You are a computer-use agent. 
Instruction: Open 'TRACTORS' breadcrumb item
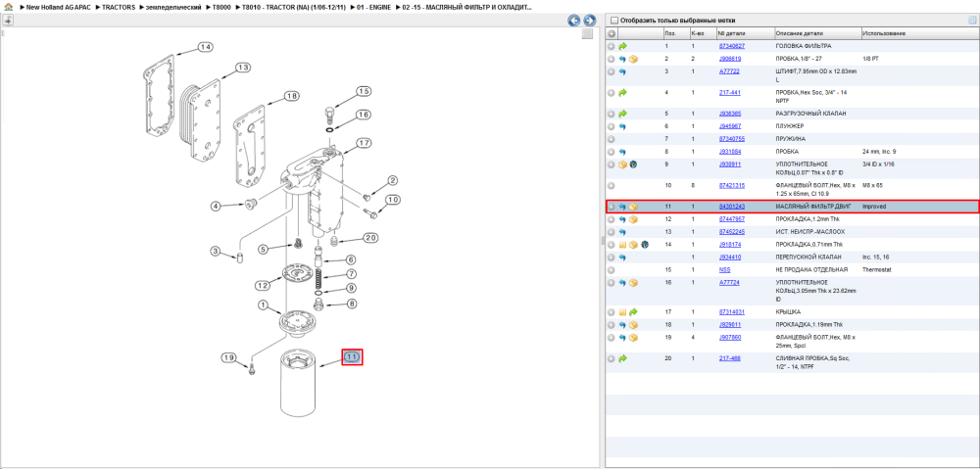[x=119, y=7]
